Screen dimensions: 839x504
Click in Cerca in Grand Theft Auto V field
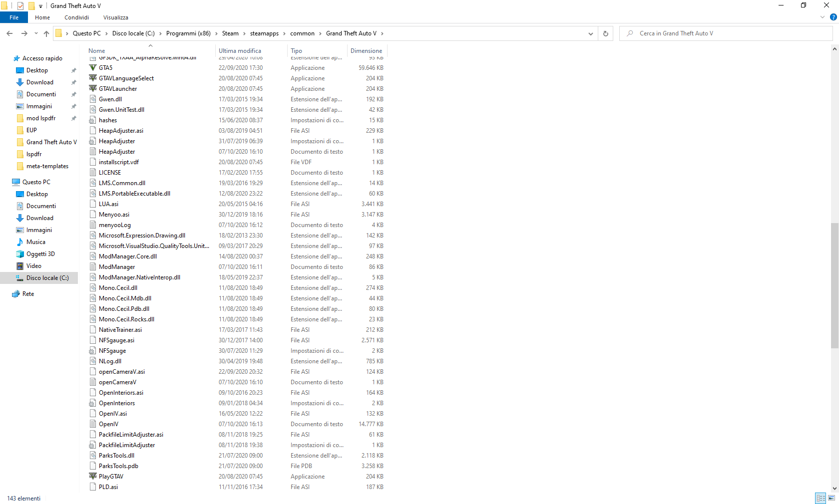click(726, 33)
